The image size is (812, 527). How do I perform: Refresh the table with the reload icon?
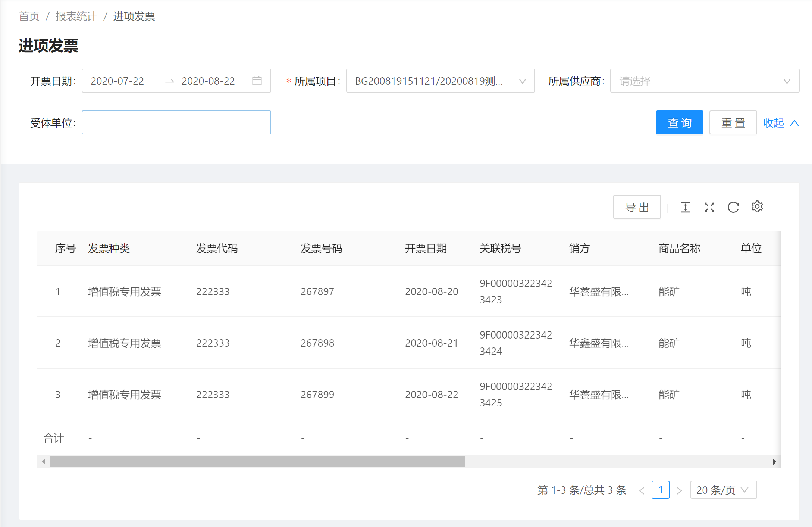733,207
